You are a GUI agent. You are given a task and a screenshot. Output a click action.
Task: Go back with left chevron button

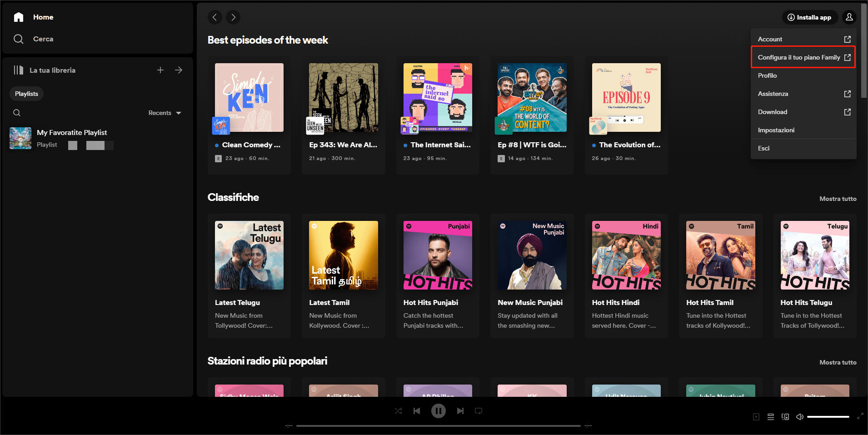pyautogui.click(x=215, y=17)
